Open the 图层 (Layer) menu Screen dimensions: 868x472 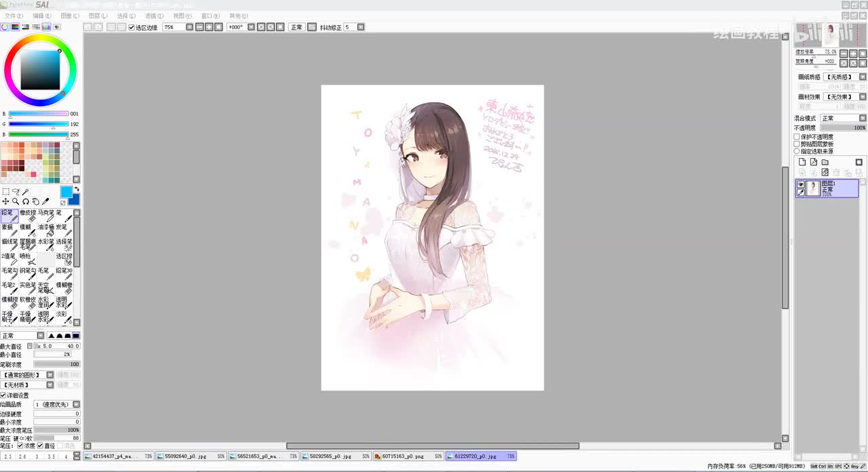(x=98, y=16)
